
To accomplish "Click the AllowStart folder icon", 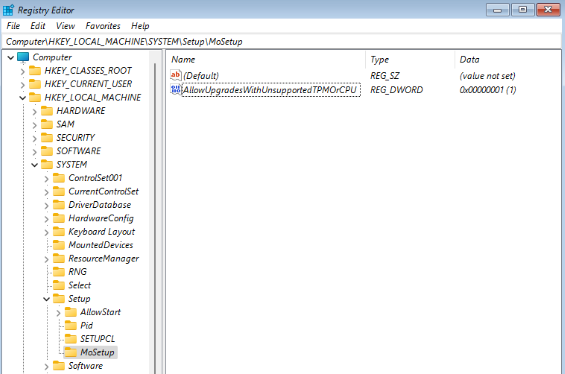I will point(71,312).
